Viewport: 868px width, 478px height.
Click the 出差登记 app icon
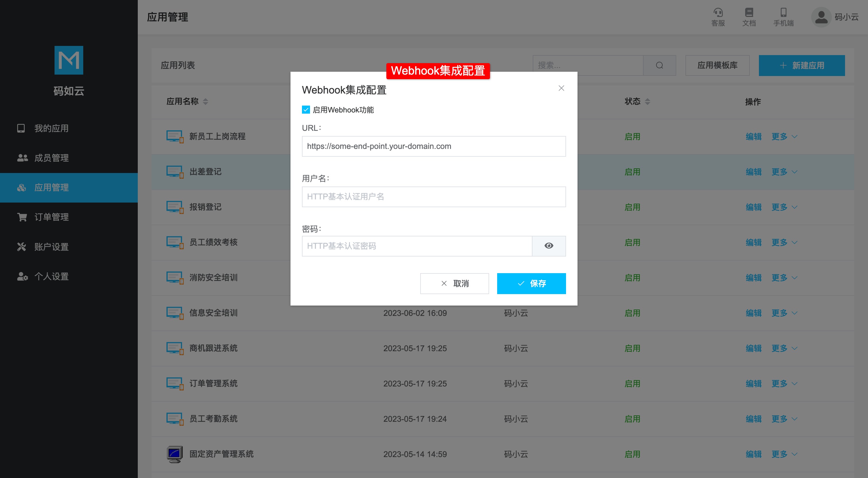[175, 172]
